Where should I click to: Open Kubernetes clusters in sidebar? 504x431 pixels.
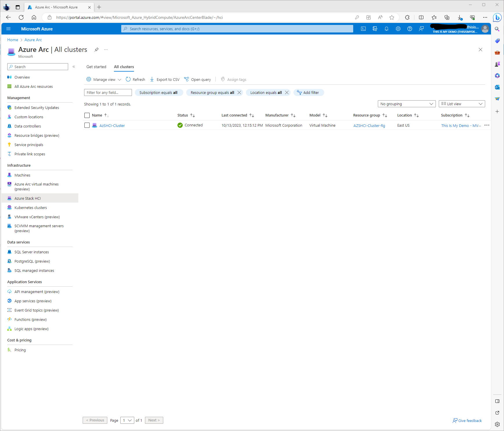30,208
